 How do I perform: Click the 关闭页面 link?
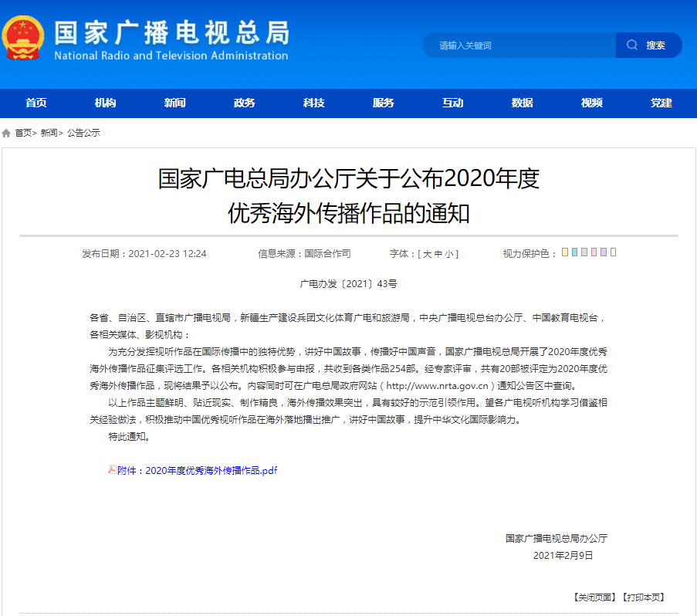(594, 597)
